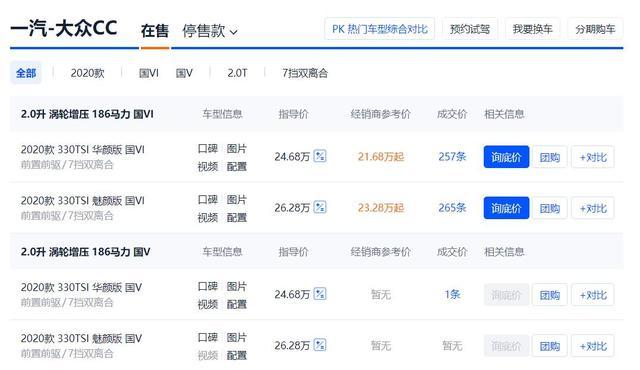Click the 分期购车 button
Screen dimensions: 640x370
595,29
